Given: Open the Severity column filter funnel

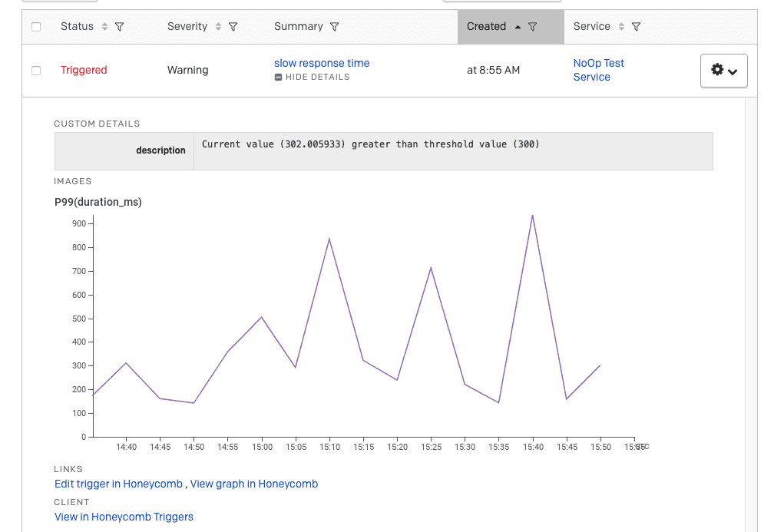Looking at the screenshot, I should tap(233, 27).
